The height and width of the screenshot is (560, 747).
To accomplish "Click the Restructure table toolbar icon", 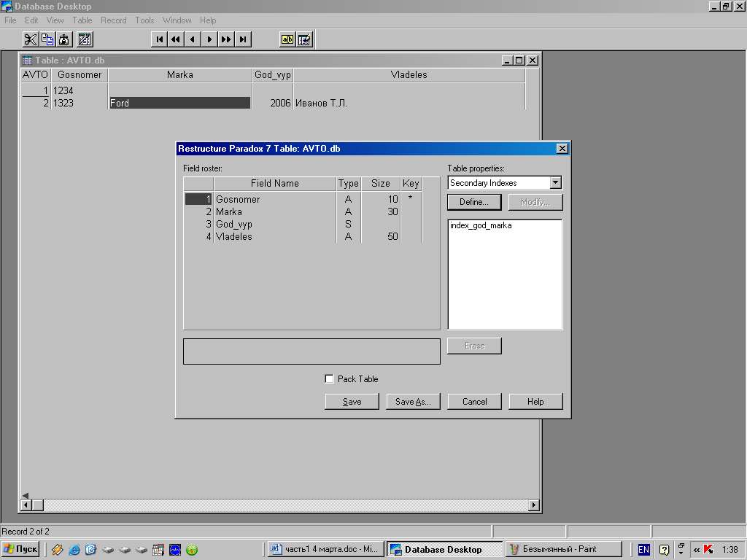I will (x=85, y=39).
